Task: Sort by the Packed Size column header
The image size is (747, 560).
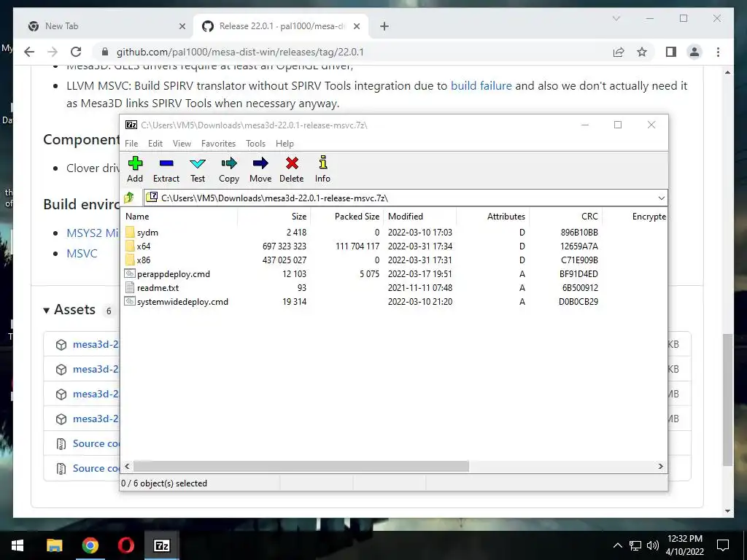Action: pyautogui.click(x=347, y=216)
